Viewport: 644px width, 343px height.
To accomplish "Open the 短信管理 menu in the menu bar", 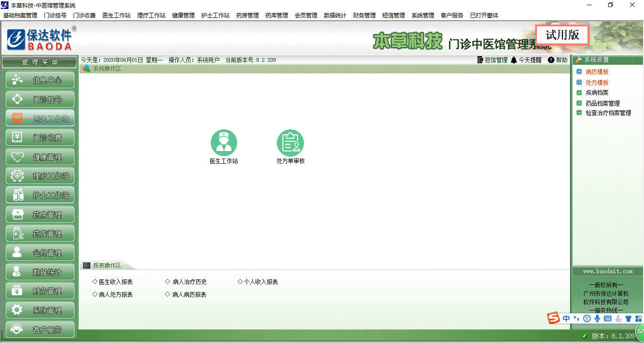I will tap(394, 15).
